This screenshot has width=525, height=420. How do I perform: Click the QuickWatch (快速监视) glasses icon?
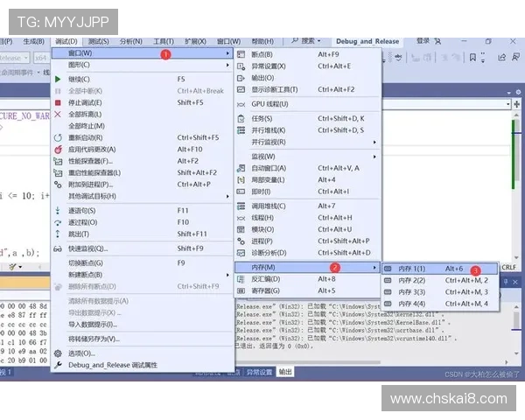(x=58, y=248)
